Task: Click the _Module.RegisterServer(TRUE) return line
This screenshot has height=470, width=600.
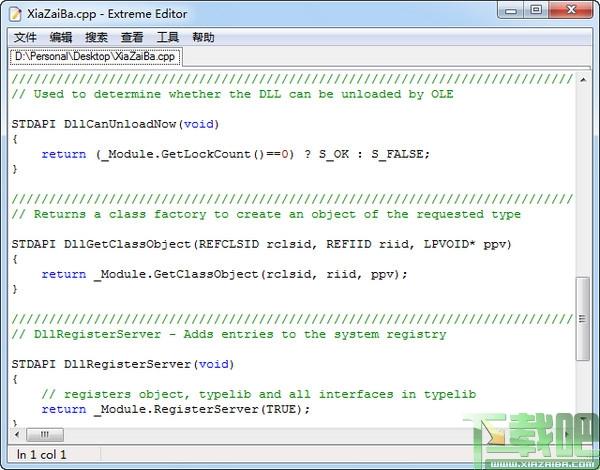Action: pos(176,409)
